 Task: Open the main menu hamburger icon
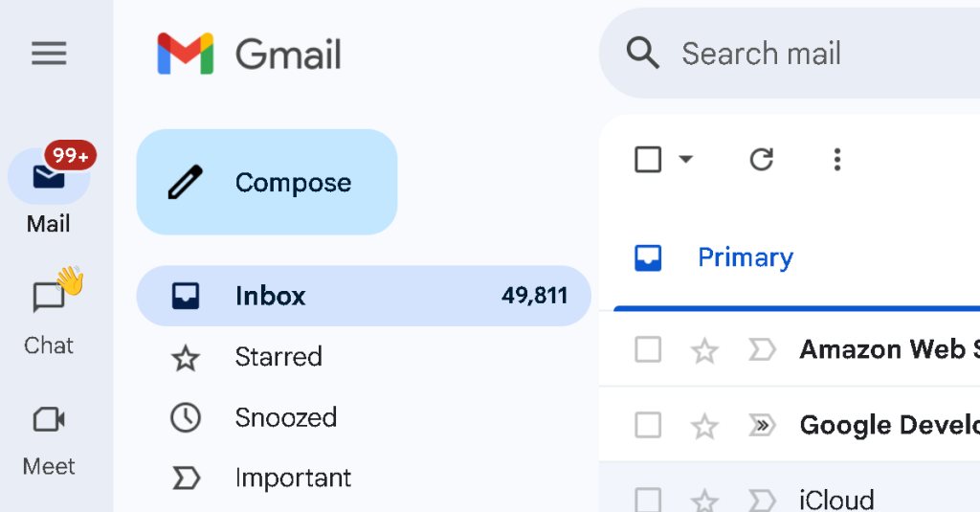(49, 54)
